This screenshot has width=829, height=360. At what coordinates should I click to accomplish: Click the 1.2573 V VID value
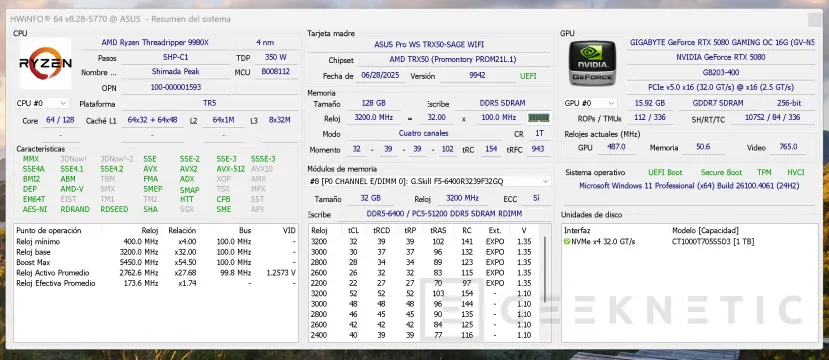[x=281, y=273]
